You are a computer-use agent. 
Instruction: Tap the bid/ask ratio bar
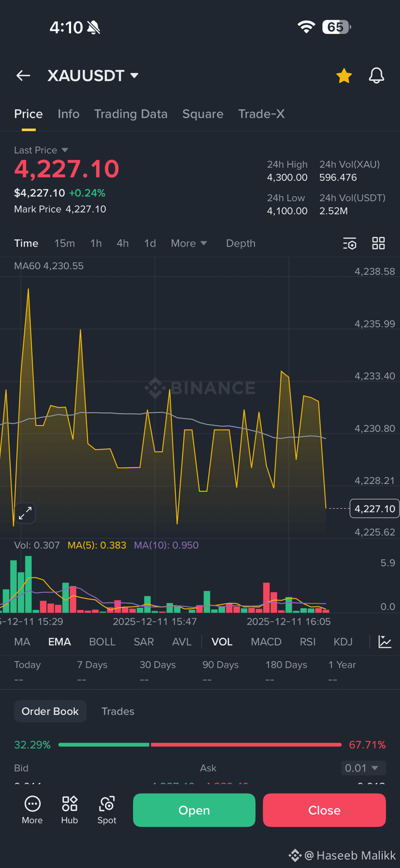(200, 745)
